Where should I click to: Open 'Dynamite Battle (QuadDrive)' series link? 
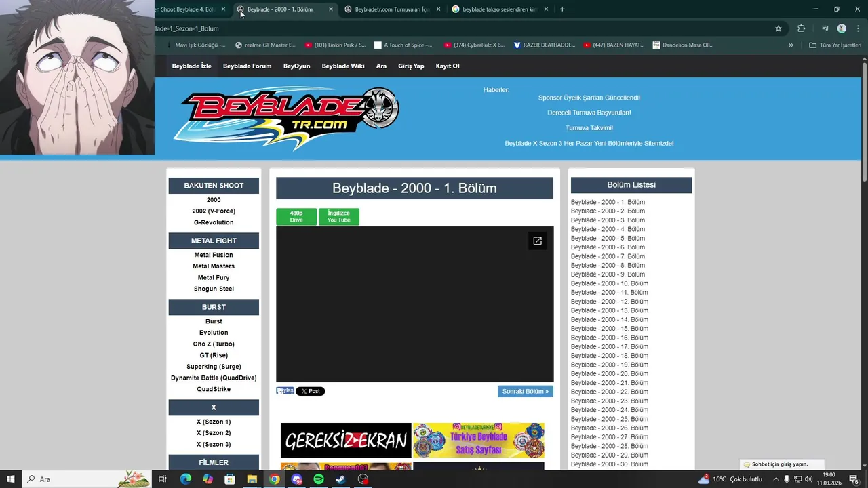pyautogui.click(x=214, y=378)
